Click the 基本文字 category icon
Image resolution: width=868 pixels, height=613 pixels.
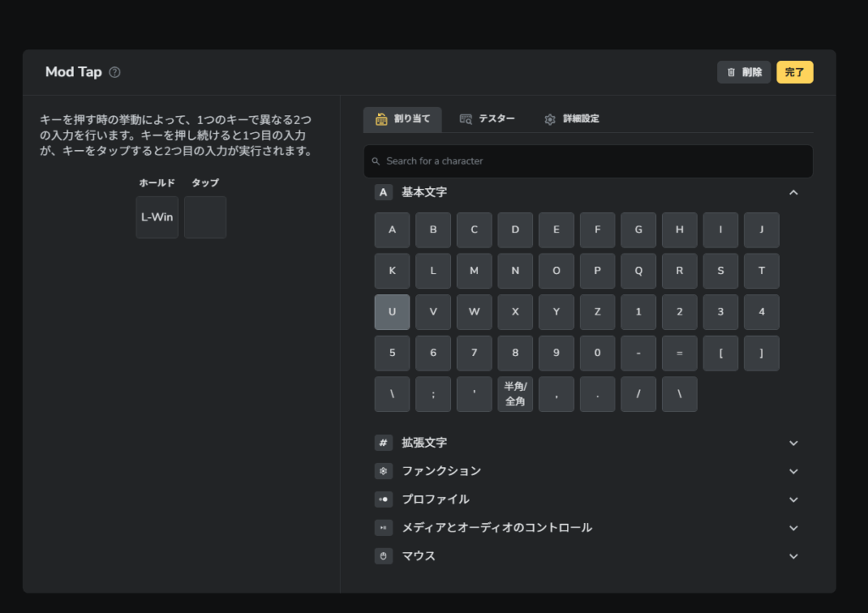(384, 192)
